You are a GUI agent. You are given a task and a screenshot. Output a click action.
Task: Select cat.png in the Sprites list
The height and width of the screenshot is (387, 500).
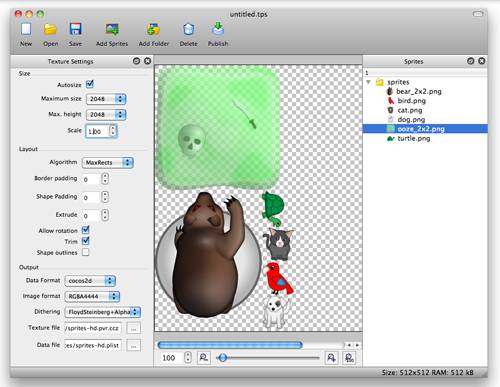(x=410, y=110)
